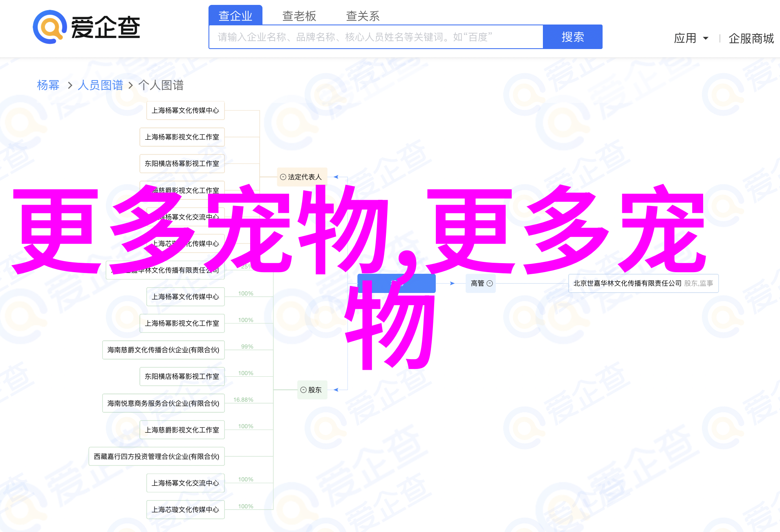Click the 16.88% share percentage label
Viewport: 780px width, 532px height.
[x=243, y=400]
